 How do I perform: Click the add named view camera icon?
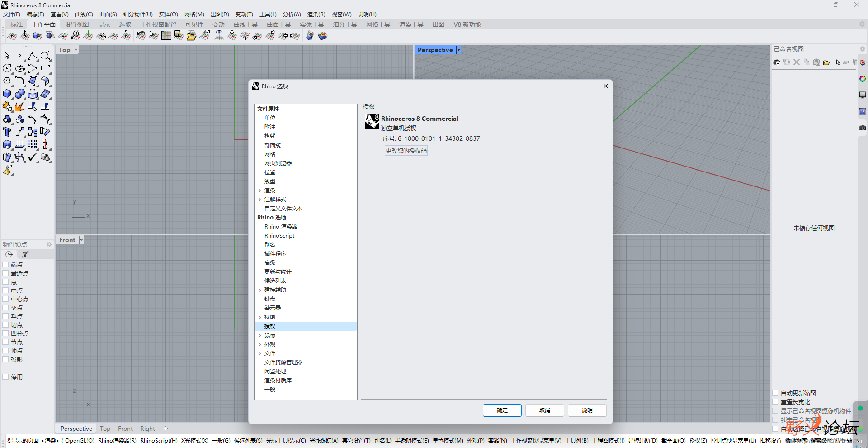pyautogui.click(x=777, y=62)
